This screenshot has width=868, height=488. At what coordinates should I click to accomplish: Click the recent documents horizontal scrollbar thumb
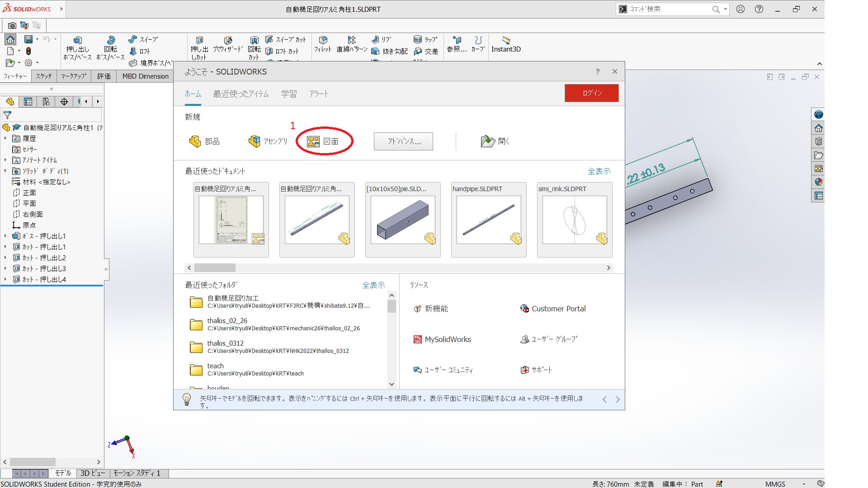coord(215,268)
